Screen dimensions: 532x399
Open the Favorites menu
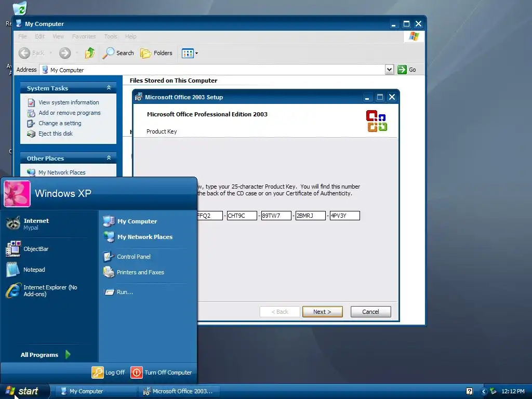point(84,36)
